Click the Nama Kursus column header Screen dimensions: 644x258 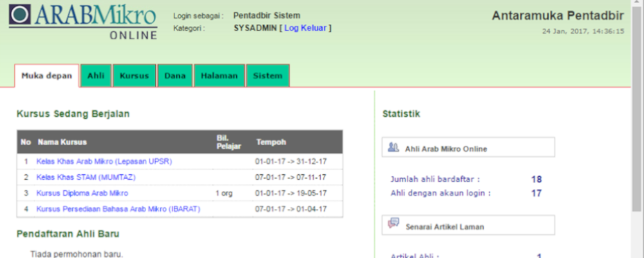(x=62, y=142)
